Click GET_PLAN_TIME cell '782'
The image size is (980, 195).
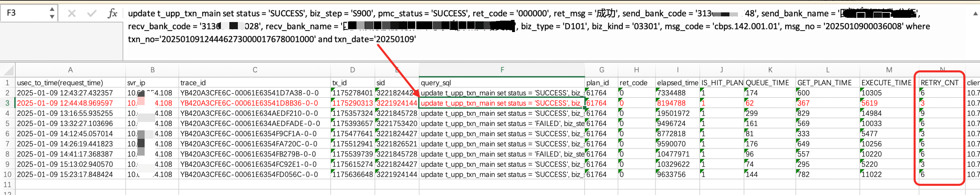828,174
